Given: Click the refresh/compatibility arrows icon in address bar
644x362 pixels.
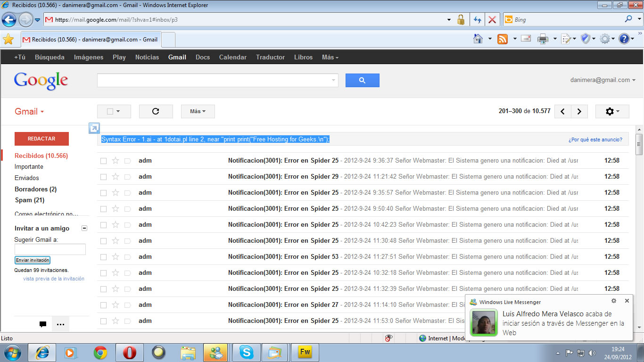Looking at the screenshot, I should (x=477, y=20).
